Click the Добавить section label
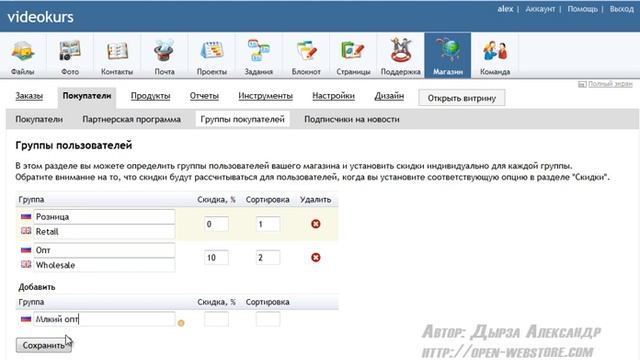Screen dimensions: 640x360 pyautogui.click(x=37, y=287)
